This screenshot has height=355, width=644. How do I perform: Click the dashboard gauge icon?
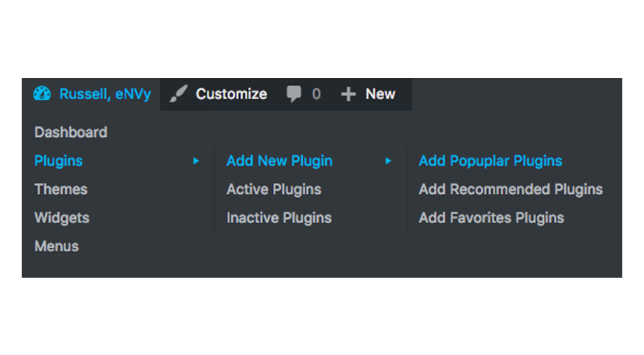point(42,94)
